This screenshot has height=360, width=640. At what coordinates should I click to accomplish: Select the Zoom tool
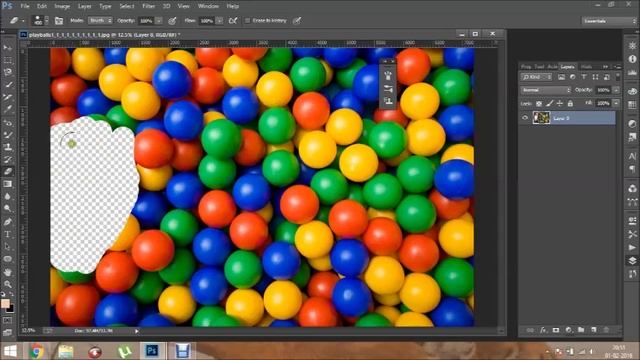click(7, 284)
